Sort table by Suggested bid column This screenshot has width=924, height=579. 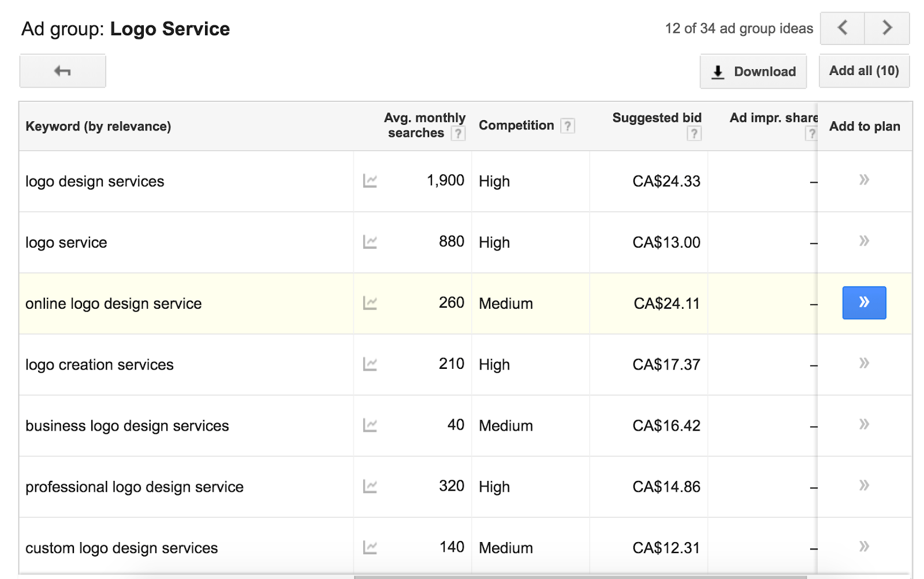coord(657,118)
